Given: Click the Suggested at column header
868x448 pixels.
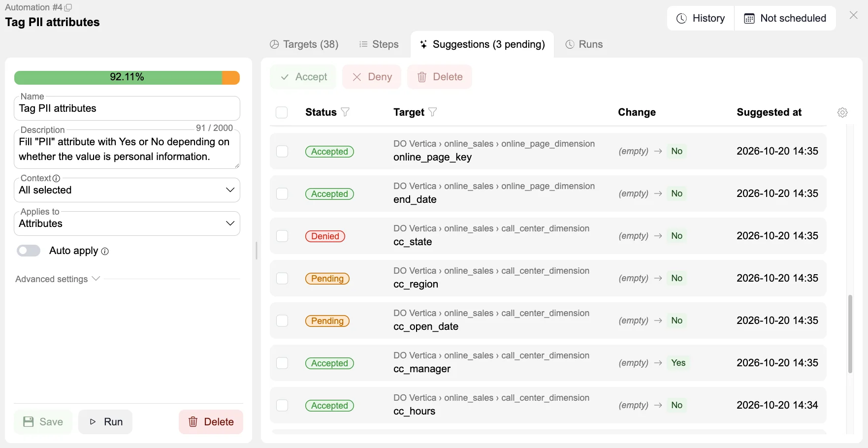Looking at the screenshot, I should pyautogui.click(x=769, y=112).
